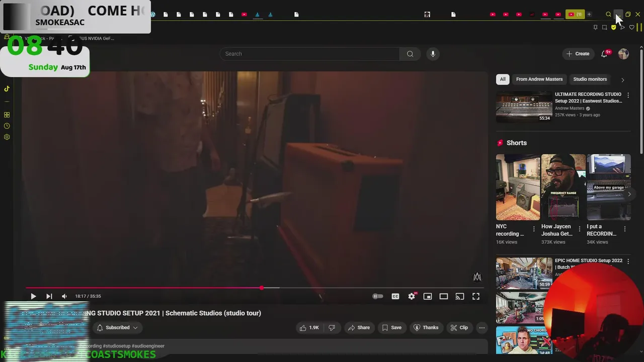Open options for Eastwest Studios video

pyautogui.click(x=627, y=95)
